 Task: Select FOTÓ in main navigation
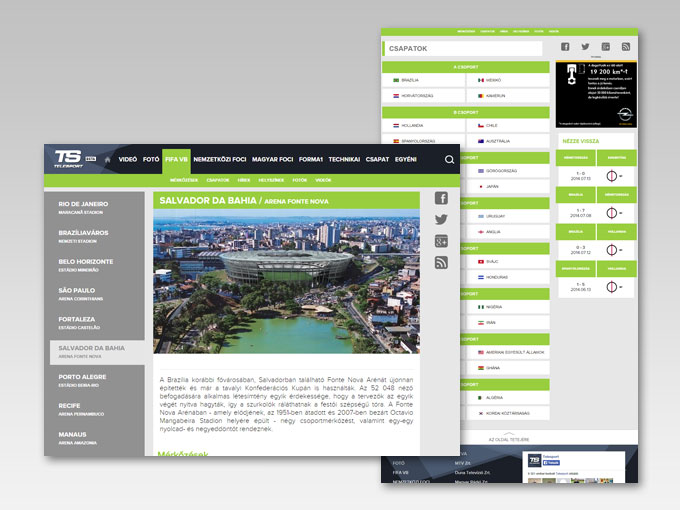coord(151,160)
